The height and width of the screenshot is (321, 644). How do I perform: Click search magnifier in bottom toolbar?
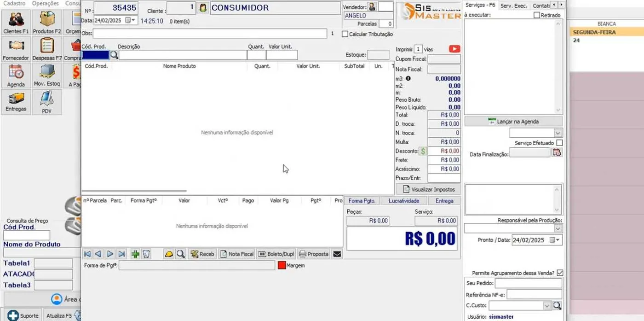click(x=181, y=254)
